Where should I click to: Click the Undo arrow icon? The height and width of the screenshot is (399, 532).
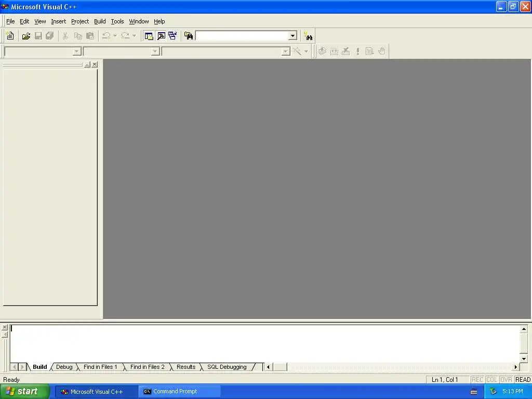[106, 36]
